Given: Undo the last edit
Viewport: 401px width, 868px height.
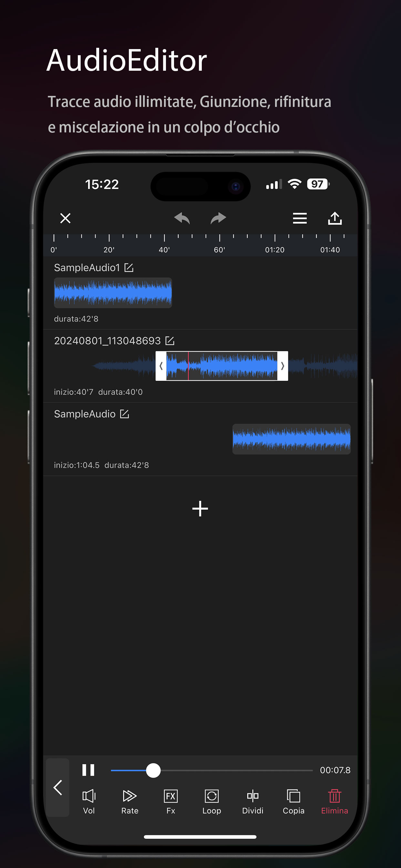Looking at the screenshot, I should pyautogui.click(x=182, y=218).
